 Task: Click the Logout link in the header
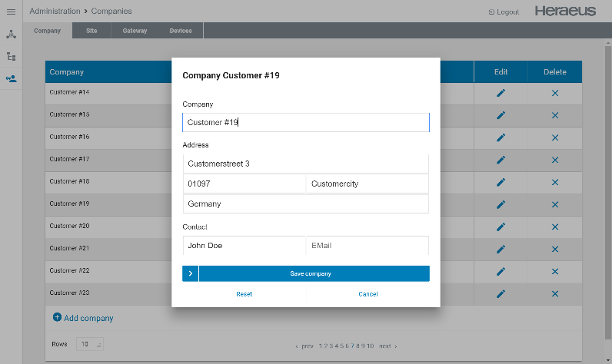click(x=504, y=12)
